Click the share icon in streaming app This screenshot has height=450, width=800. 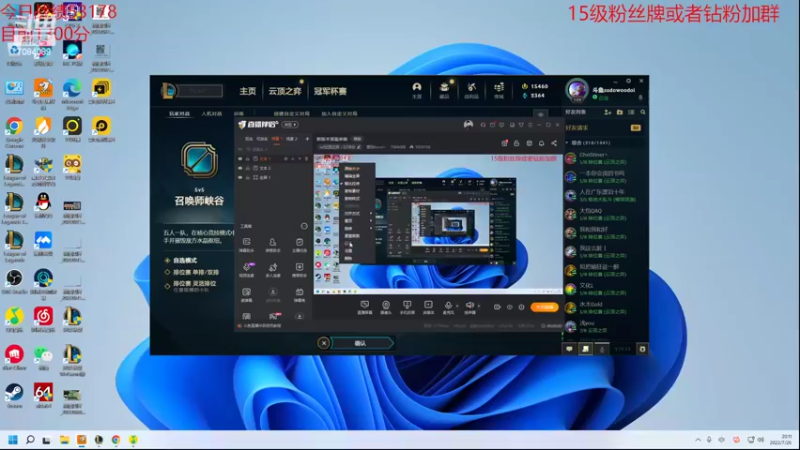554,143
